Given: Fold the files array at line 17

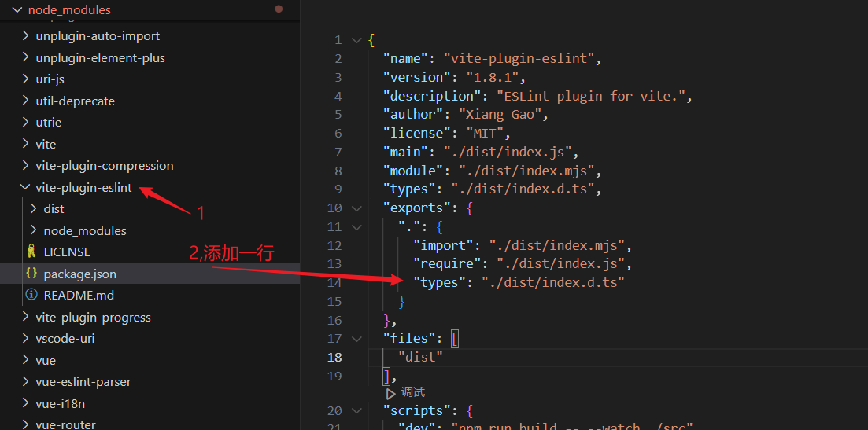Looking at the screenshot, I should click(356, 339).
